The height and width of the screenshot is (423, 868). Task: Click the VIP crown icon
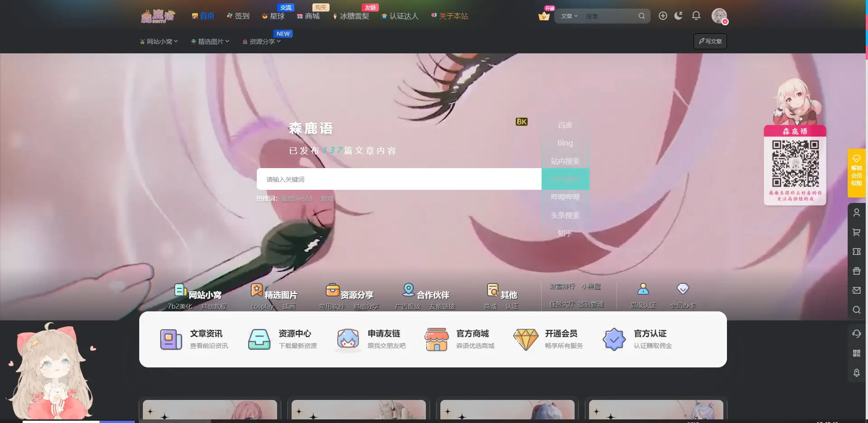click(544, 16)
